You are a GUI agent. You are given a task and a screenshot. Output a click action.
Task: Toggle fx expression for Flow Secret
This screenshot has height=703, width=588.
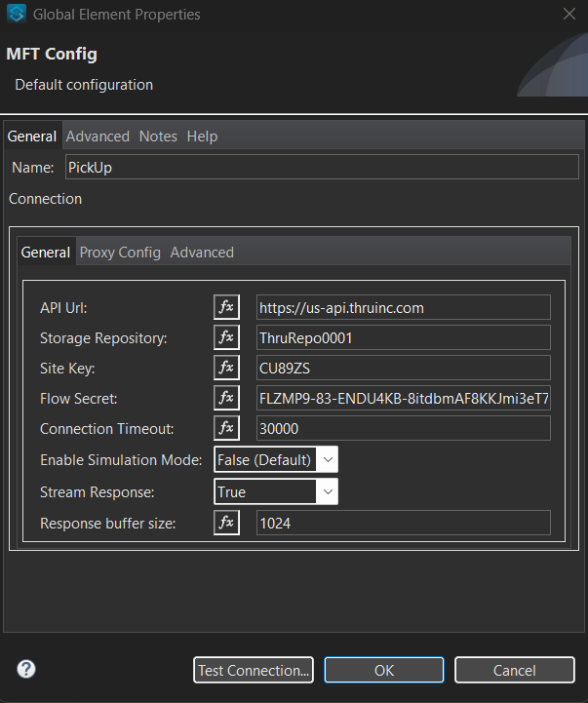(x=226, y=398)
